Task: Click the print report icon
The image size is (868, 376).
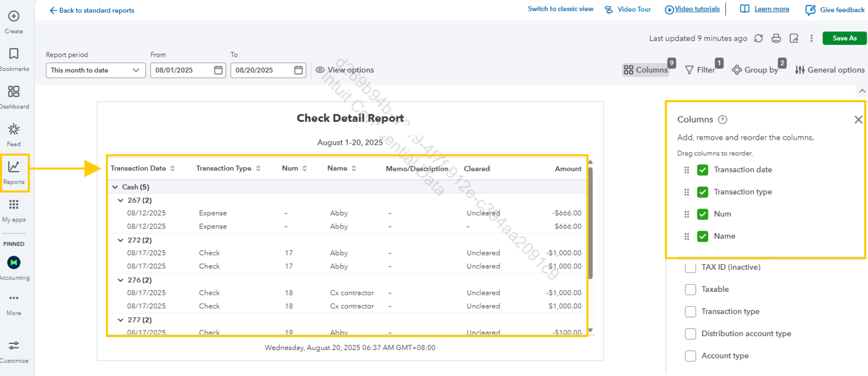Action: (776, 38)
